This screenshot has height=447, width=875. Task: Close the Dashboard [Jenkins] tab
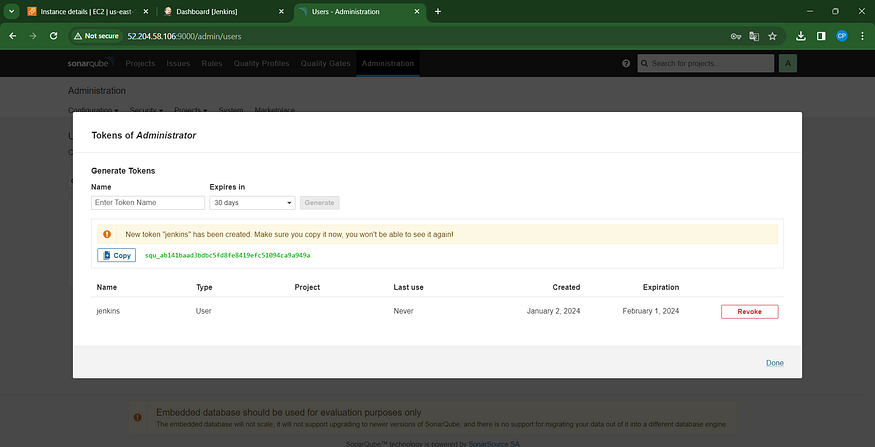coord(282,11)
